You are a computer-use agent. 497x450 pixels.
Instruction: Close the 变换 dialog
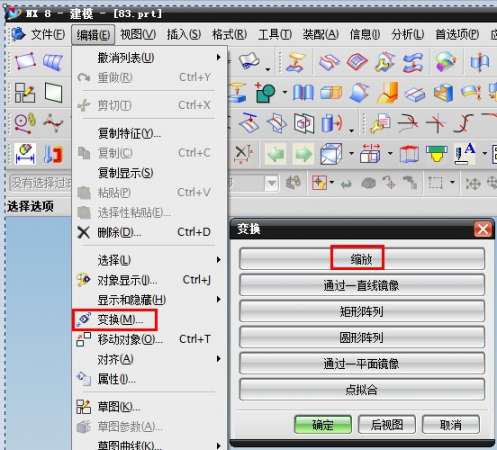coord(483,229)
